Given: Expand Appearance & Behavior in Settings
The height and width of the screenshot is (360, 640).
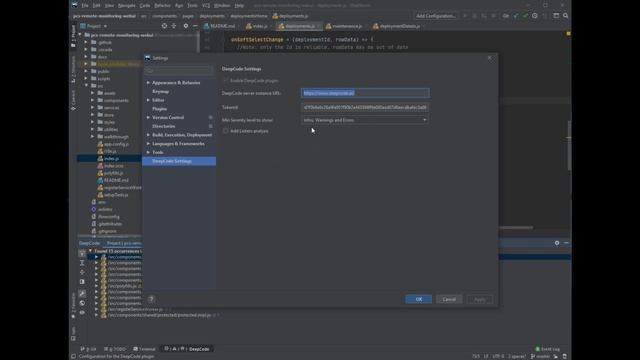Looking at the screenshot, I should (x=148, y=82).
